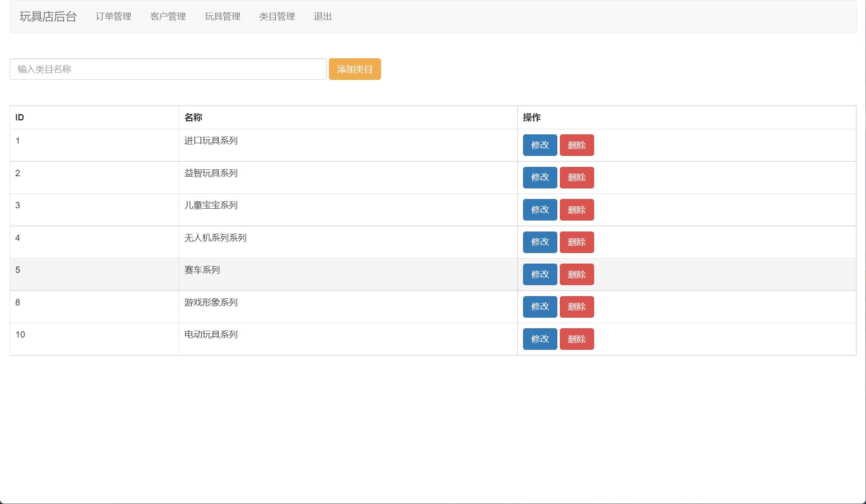The height and width of the screenshot is (504, 866).
Task: Edit the 儿童宝宝系列 category
Action: coord(540,210)
